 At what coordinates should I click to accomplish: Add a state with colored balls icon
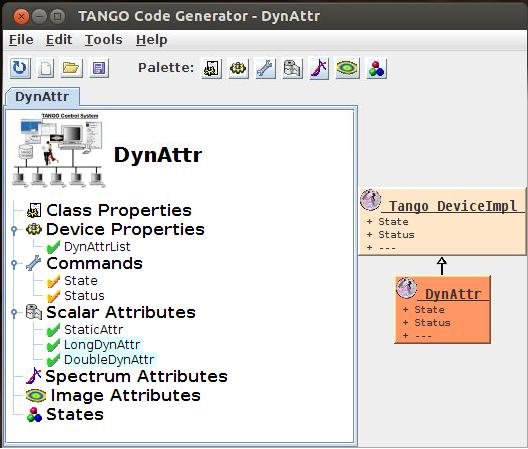pos(376,68)
